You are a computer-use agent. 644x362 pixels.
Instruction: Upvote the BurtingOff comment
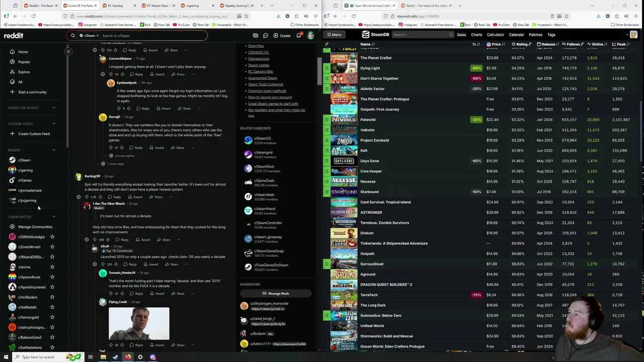[87, 197]
